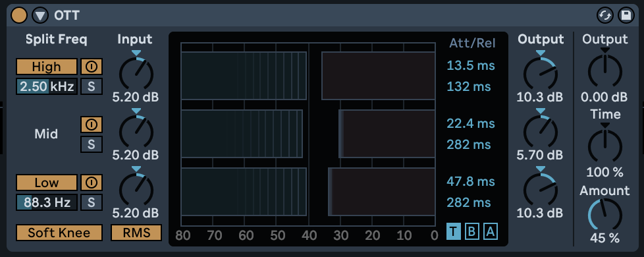
Task: Solo the High band with S
Action: (91, 87)
